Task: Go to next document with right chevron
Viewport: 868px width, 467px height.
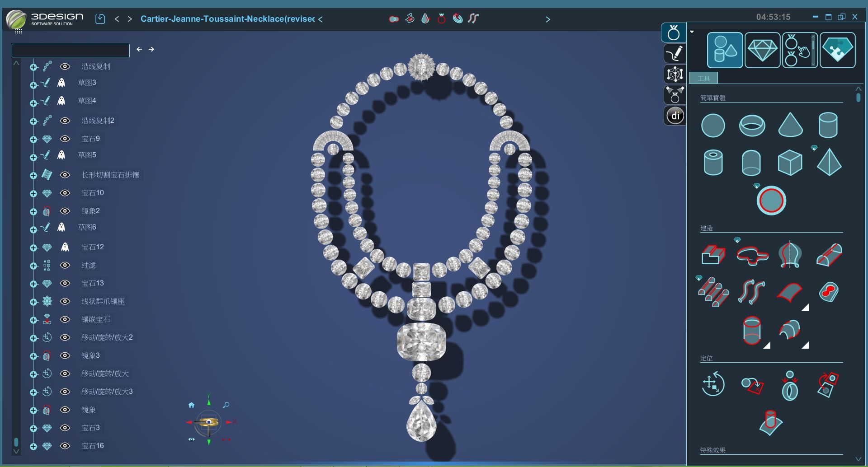Action: 130,19
